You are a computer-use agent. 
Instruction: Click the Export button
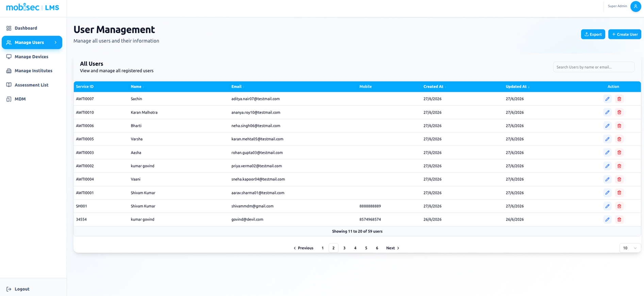593,34
